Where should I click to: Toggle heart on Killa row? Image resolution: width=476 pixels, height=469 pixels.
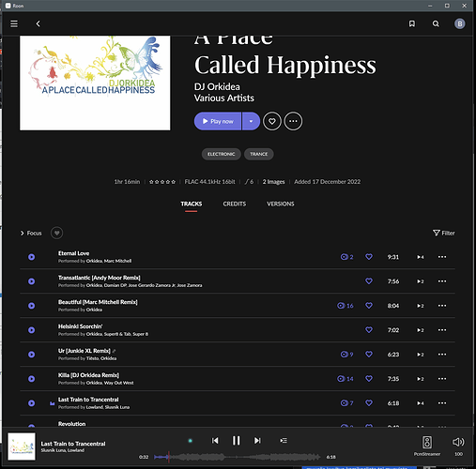[x=369, y=379]
